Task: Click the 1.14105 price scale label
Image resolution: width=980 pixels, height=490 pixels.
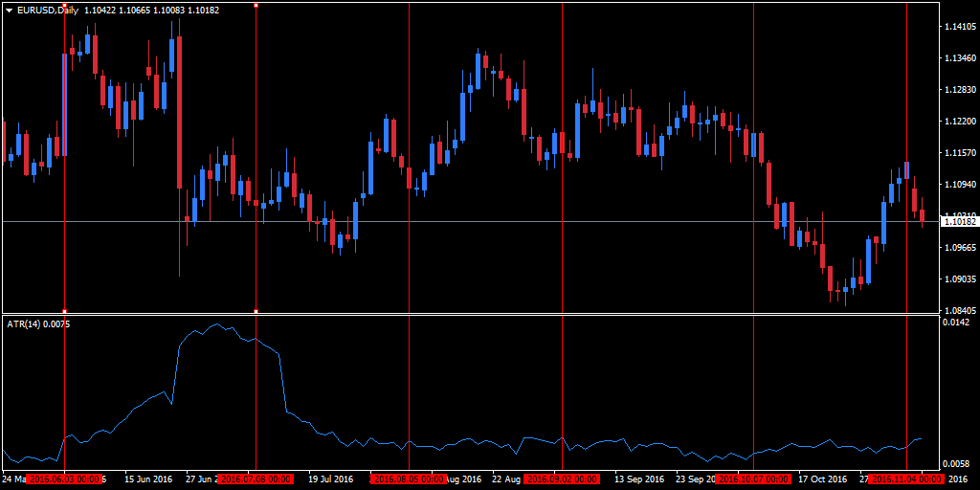Action: point(961,27)
